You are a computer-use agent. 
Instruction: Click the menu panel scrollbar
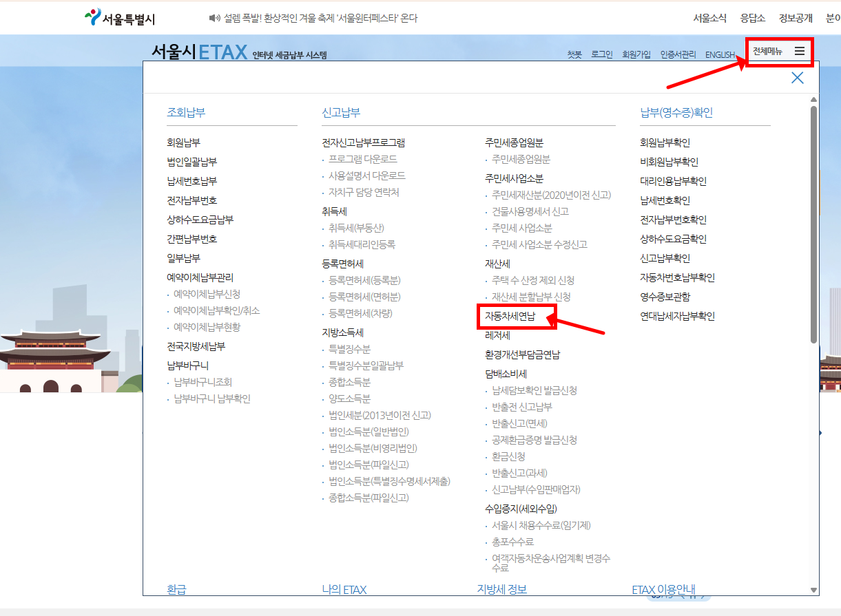tap(813, 224)
